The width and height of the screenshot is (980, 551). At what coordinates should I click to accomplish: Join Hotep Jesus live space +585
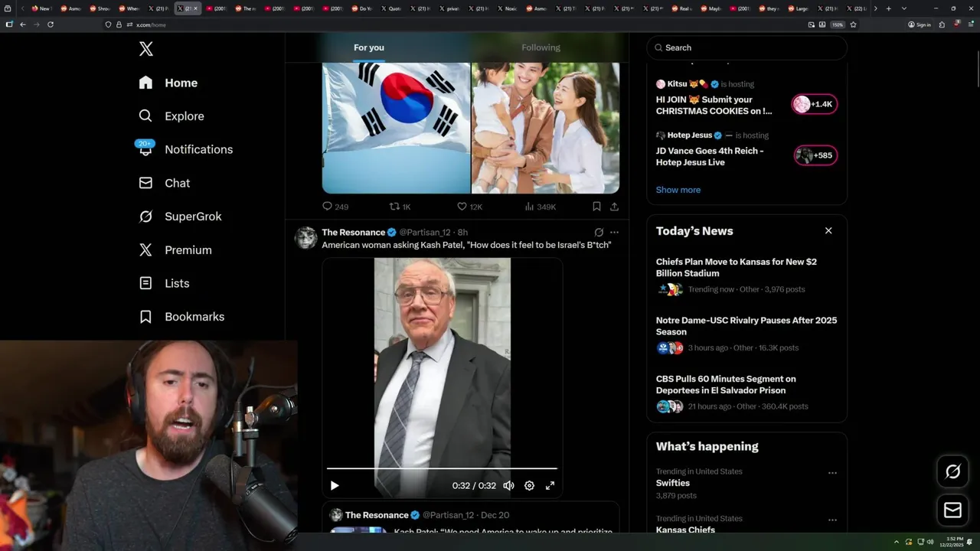[815, 155]
